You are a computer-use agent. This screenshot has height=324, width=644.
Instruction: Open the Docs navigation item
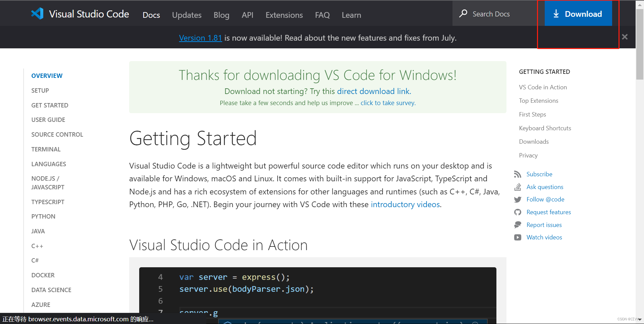point(151,15)
